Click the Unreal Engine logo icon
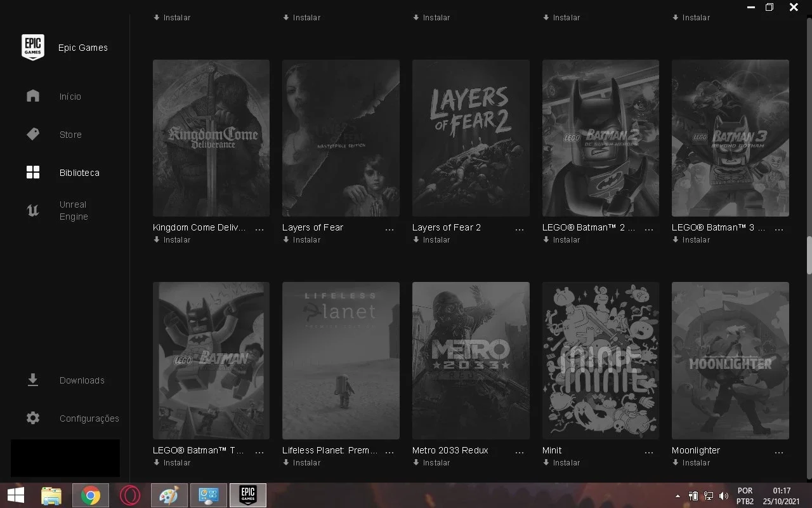Screen dimensions: 812x508 click(33, 211)
